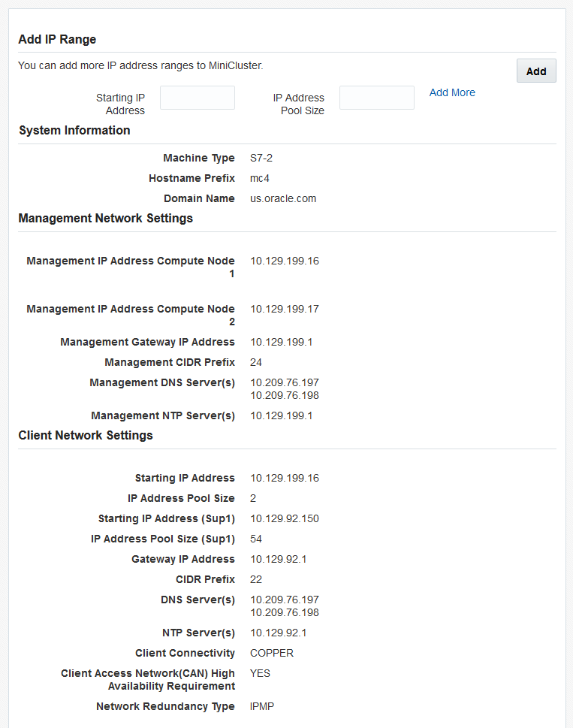
Task: Click the Machine Type label
Action: click(199, 159)
